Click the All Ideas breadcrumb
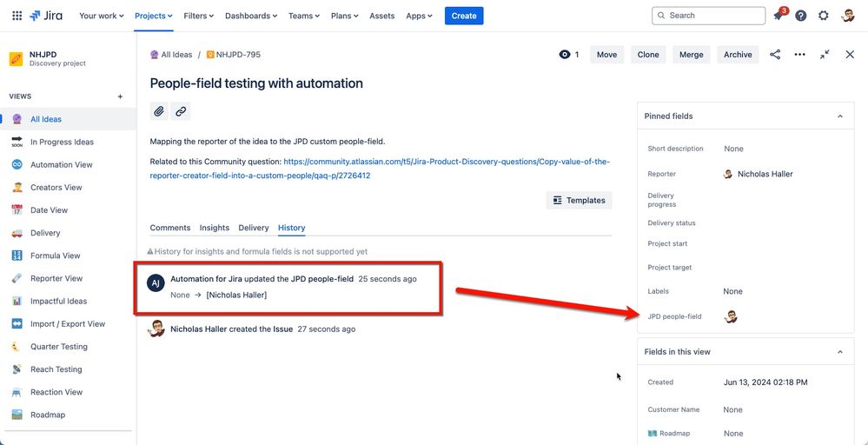The height and width of the screenshot is (445, 868). (x=171, y=54)
